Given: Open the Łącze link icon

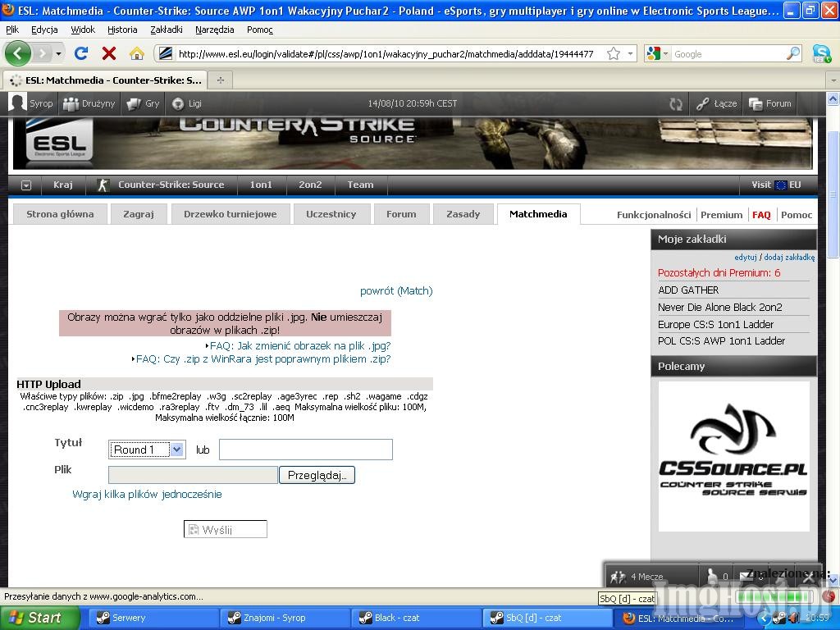Looking at the screenshot, I should (703, 104).
